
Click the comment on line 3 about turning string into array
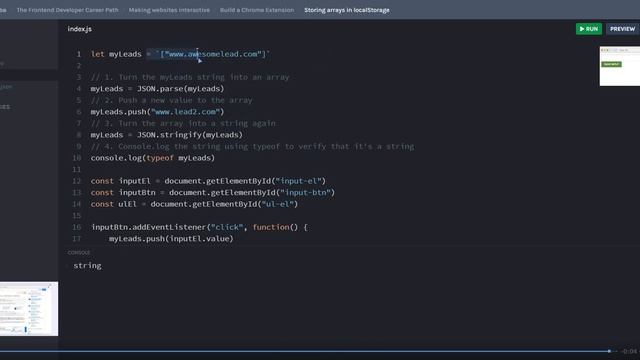[190, 77]
